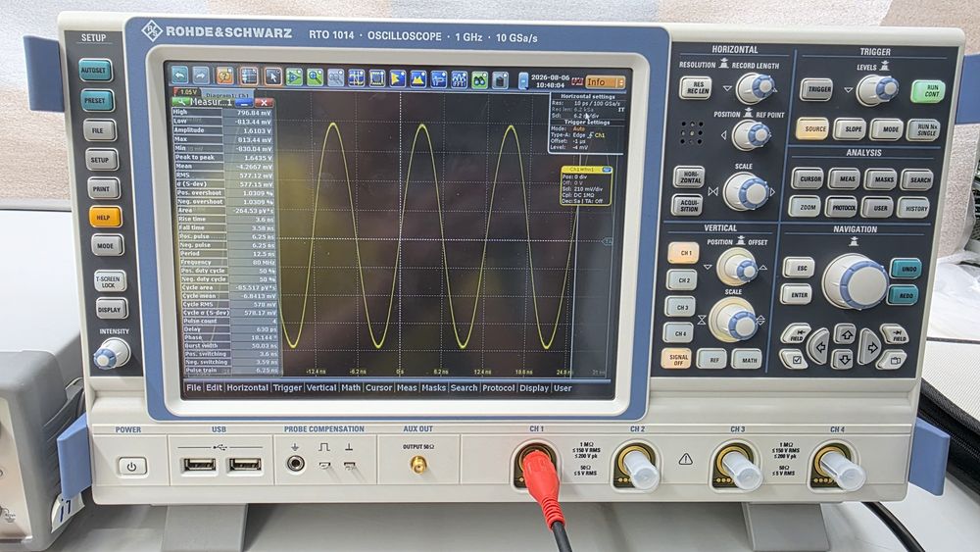The height and width of the screenshot is (552, 980).
Task: Push the ACQUISITION button
Action: [x=689, y=205]
